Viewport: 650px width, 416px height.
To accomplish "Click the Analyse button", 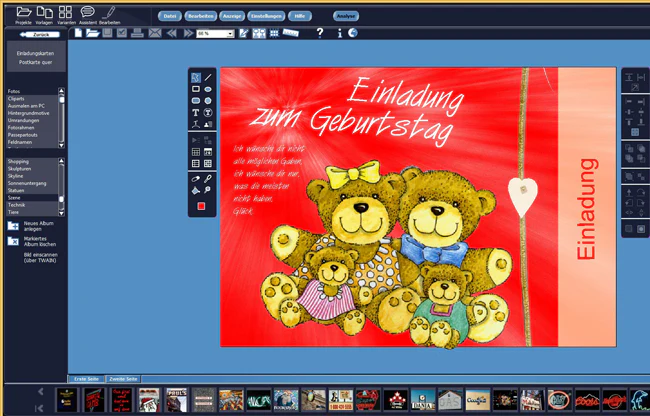I will pyautogui.click(x=346, y=16).
